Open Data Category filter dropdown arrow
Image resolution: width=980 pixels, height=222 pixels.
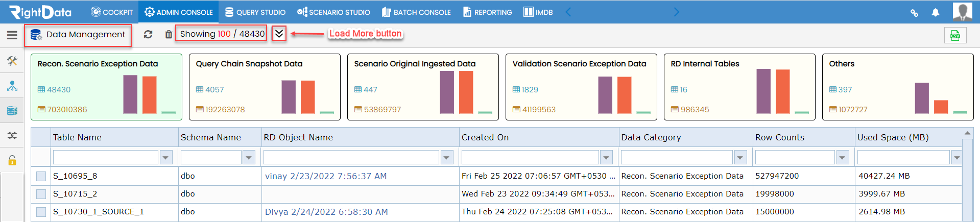tap(740, 158)
